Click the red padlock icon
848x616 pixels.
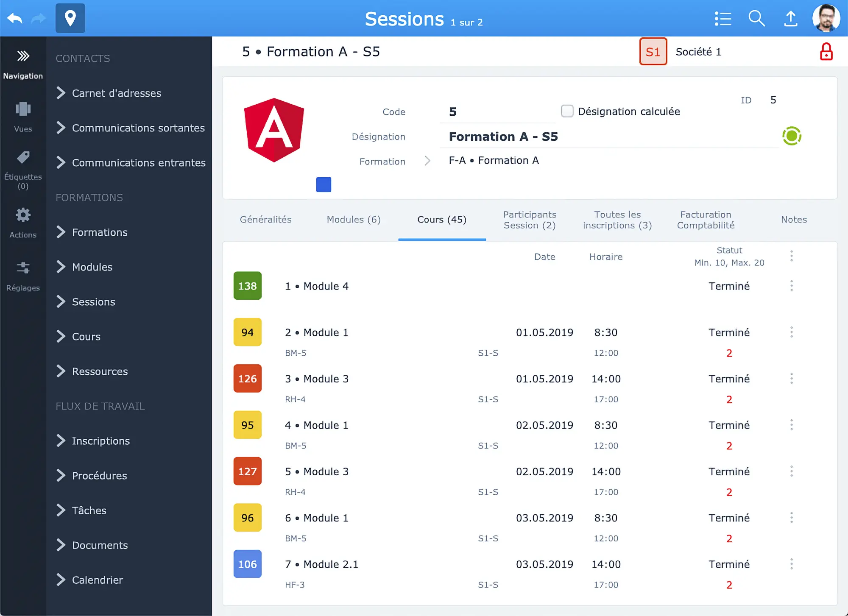pyautogui.click(x=826, y=52)
